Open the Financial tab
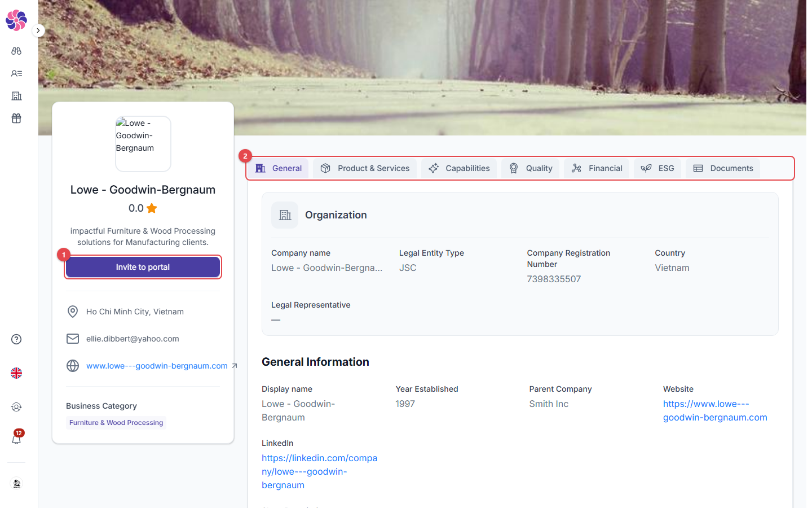 [x=597, y=168]
